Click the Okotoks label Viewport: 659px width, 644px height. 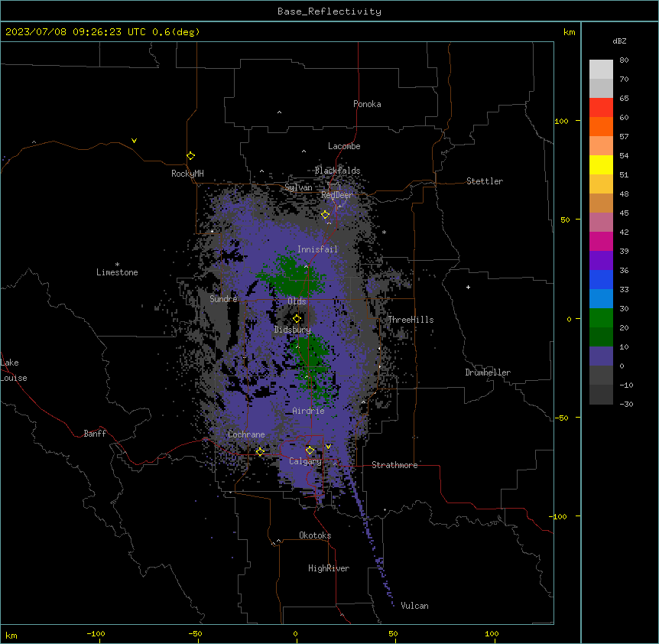[x=315, y=535]
